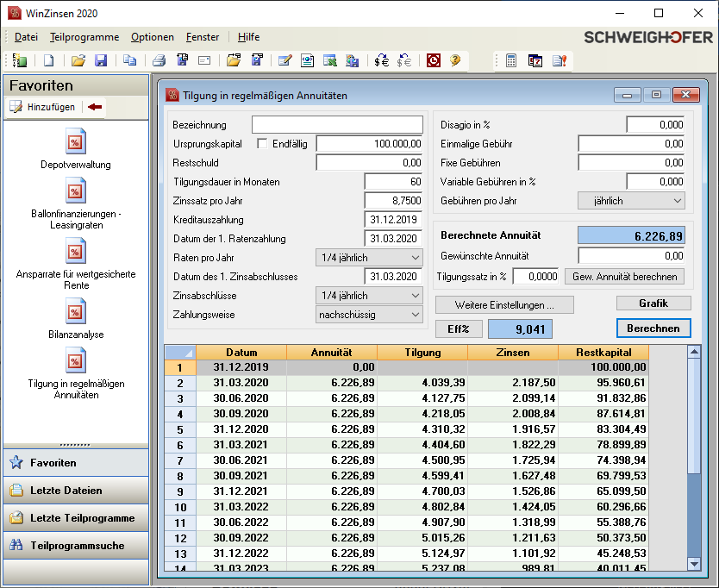Click Weitere Einstellungen button
This screenshot has height=588, width=719.
tap(503, 305)
